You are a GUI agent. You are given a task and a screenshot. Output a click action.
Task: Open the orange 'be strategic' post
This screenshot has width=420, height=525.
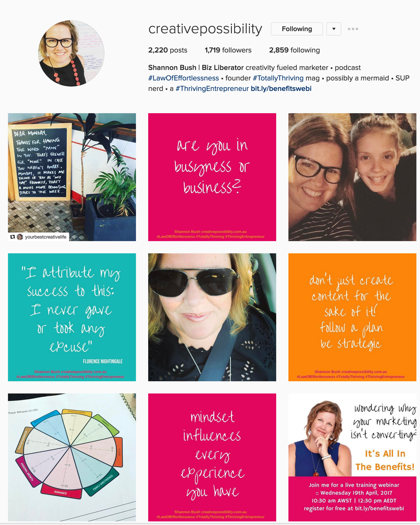click(352, 317)
